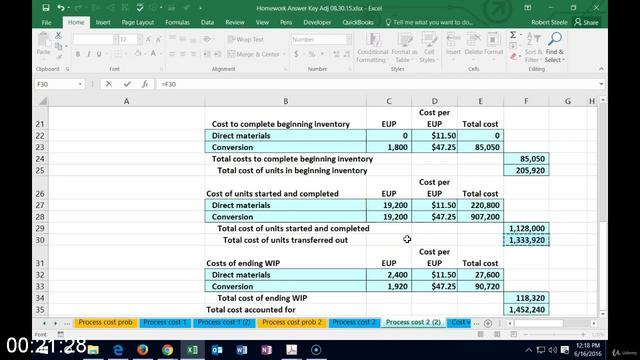Click the AutoSum sigma icon
This screenshot has height=360, width=640.
point(513,35)
